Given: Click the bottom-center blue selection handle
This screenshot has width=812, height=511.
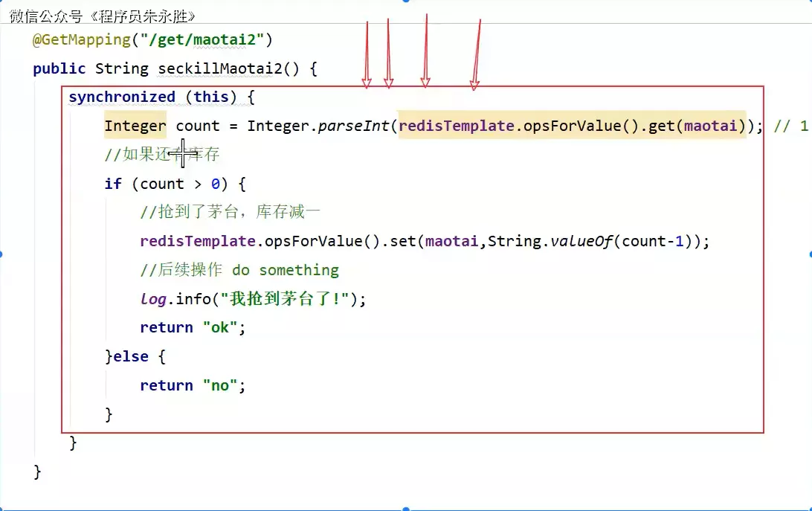Looking at the screenshot, I should coord(406,509).
